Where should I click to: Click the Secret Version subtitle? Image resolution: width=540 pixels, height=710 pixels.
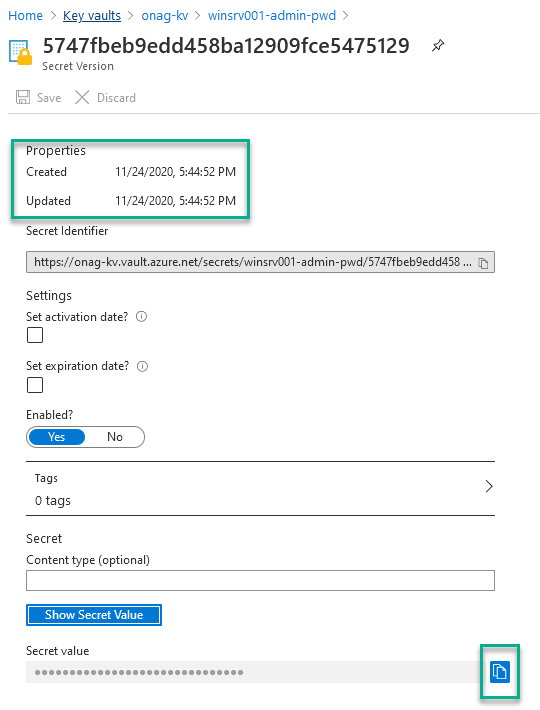click(x=78, y=66)
